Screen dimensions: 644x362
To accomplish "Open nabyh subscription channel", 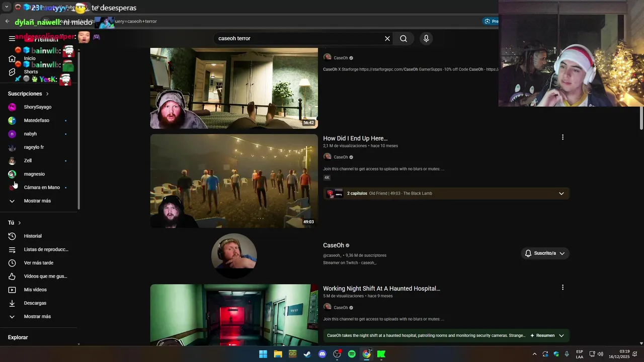I will pyautogui.click(x=38, y=134).
